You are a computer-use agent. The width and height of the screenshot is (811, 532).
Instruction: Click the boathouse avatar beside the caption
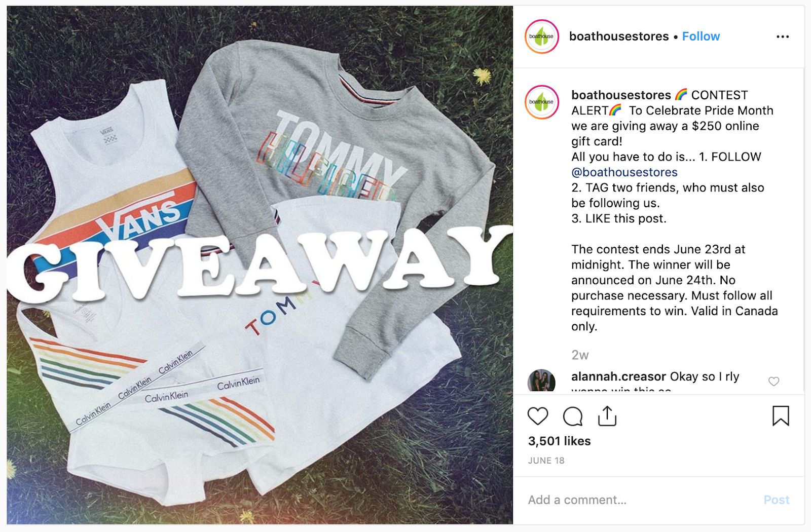[x=541, y=102]
